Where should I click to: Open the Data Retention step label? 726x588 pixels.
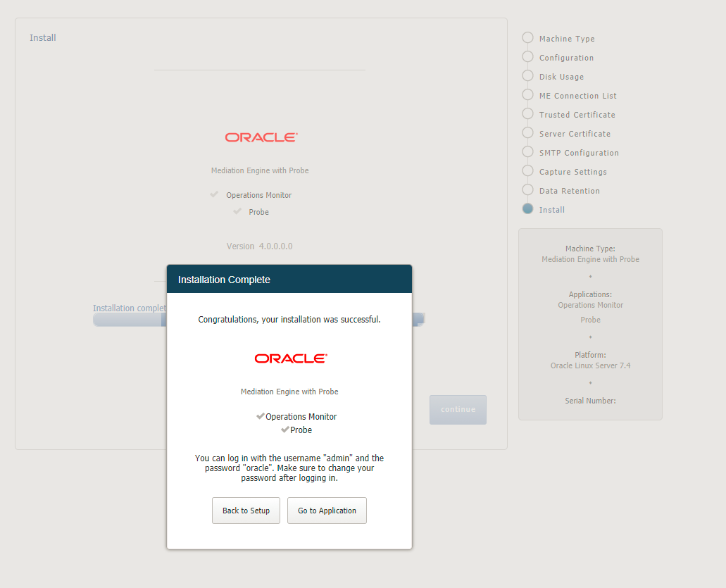pyautogui.click(x=569, y=191)
